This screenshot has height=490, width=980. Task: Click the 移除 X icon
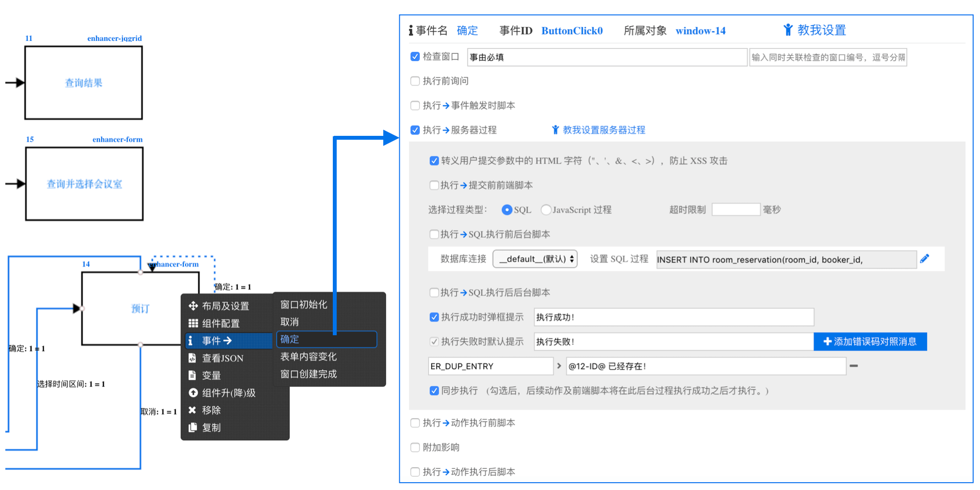click(x=193, y=410)
